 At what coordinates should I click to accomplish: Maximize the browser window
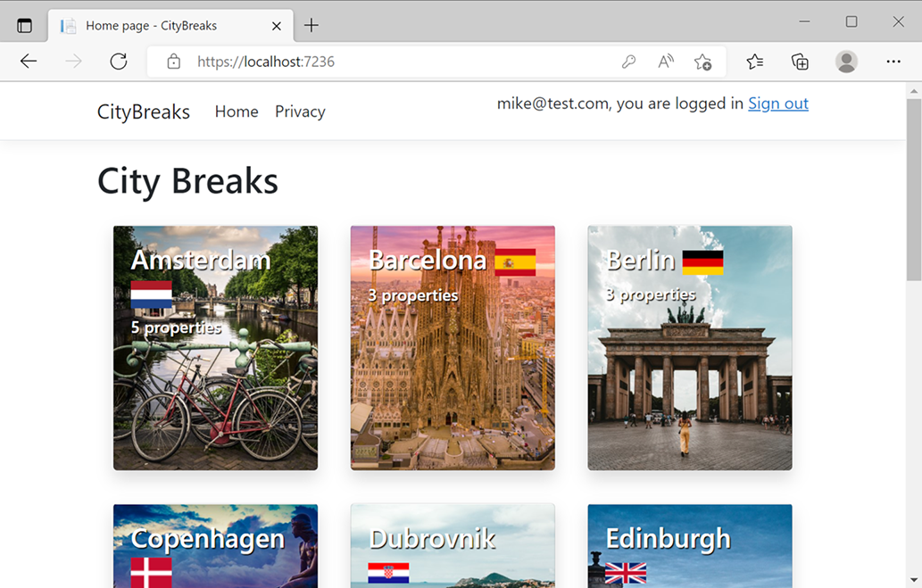(851, 21)
